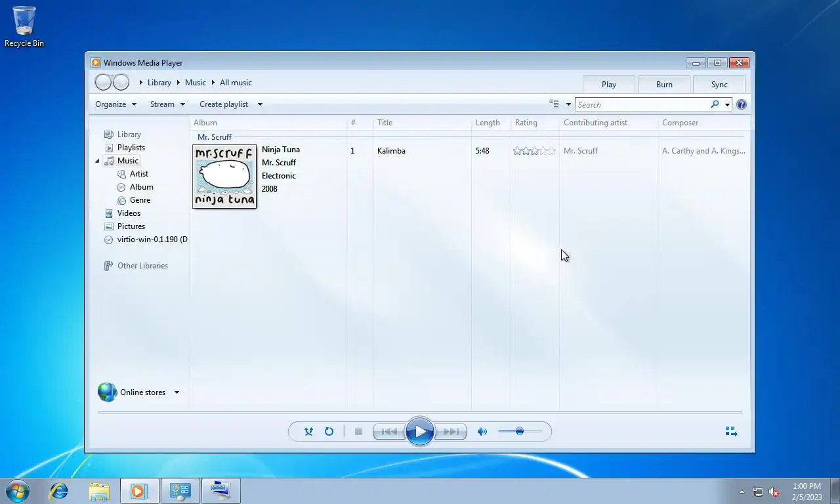Screen dimensions: 840x504
Task: Open the Stream menu
Action: tap(167, 104)
